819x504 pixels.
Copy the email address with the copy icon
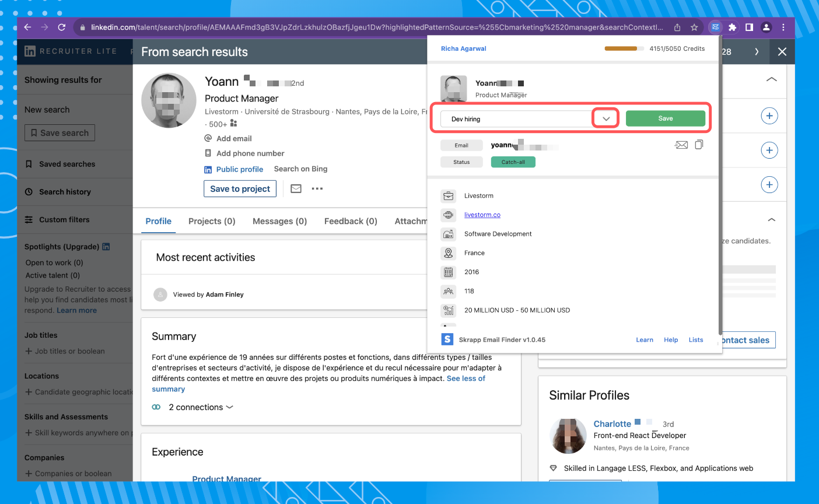coord(699,145)
